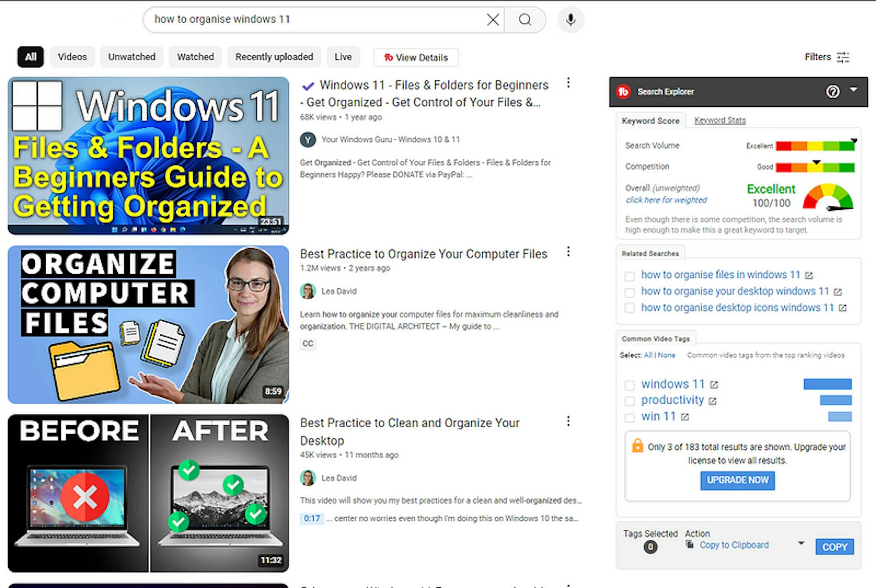Screen dimensions: 876x588
Task: Click Your Windows Guru channel avatar
Action: click(x=308, y=140)
